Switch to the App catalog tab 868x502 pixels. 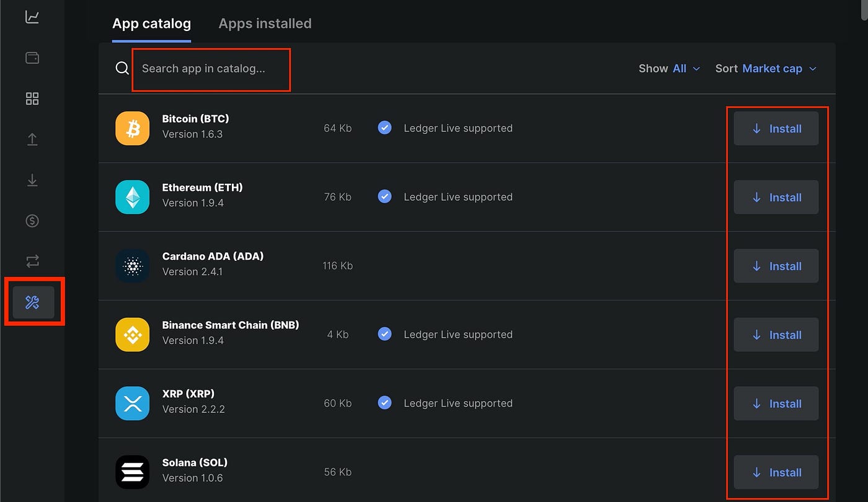[151, 24]
